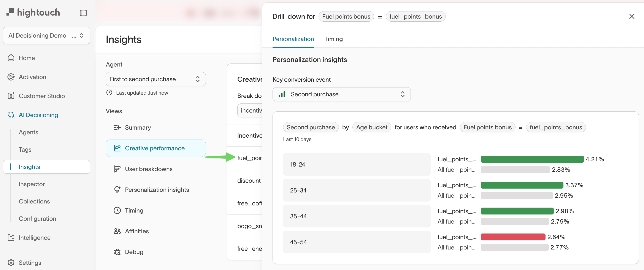Switch to the Timing tab in drill-down
Screen dimensions: 644x270
pos(333,39)
